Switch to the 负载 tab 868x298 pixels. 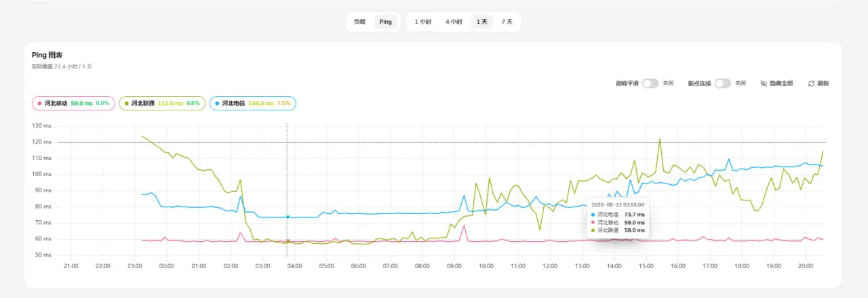pyautogui.click(x=359, y=22)
